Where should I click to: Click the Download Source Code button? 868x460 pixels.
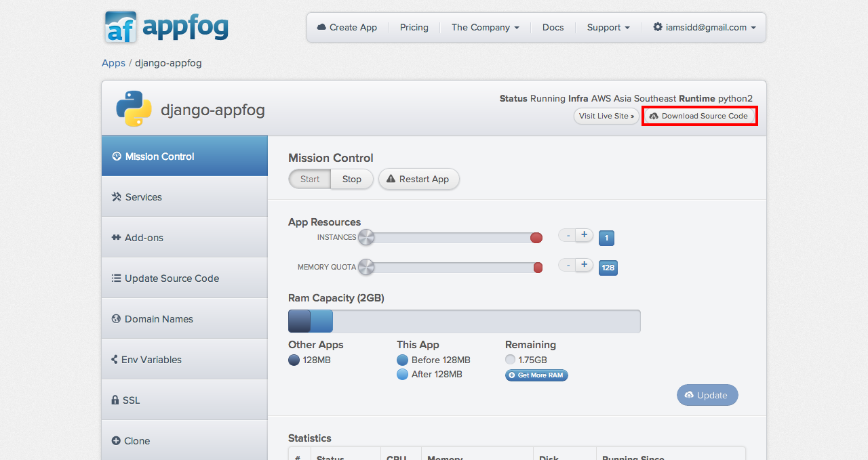coord(700,116)
